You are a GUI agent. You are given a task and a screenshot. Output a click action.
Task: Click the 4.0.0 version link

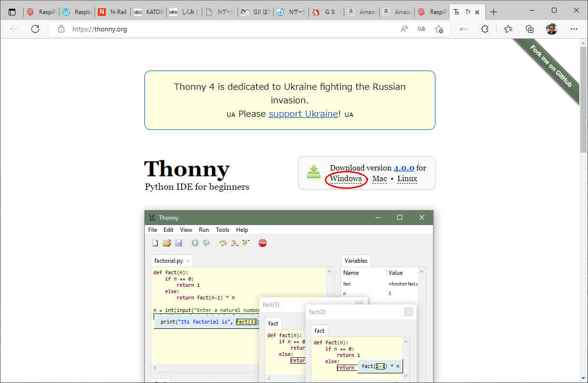click(x=404, y=168)
